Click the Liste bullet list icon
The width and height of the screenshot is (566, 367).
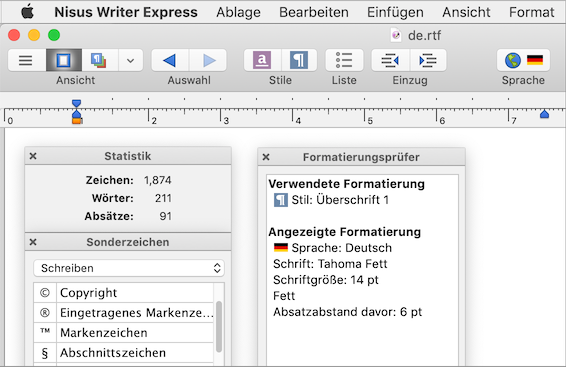tap(344, 60)
